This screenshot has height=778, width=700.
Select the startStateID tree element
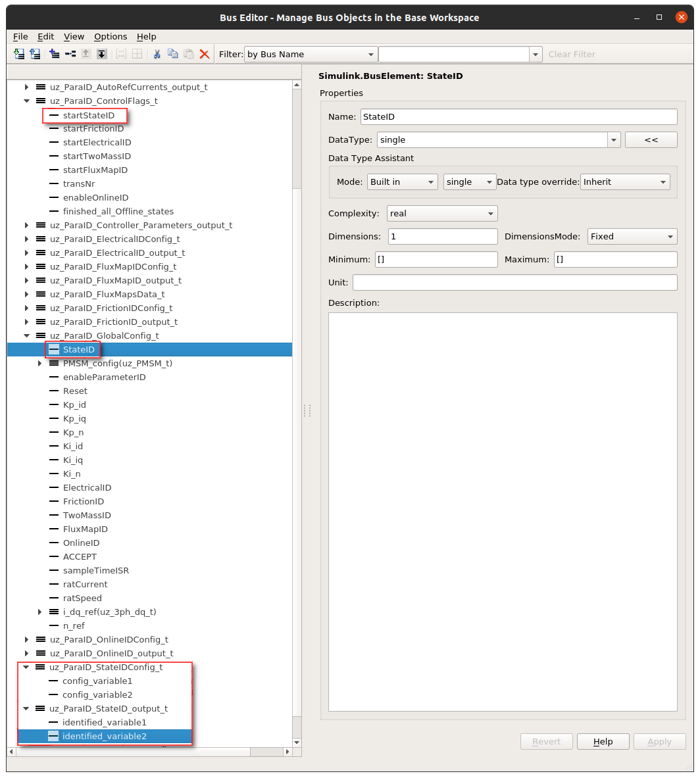[x=88, y=115]
